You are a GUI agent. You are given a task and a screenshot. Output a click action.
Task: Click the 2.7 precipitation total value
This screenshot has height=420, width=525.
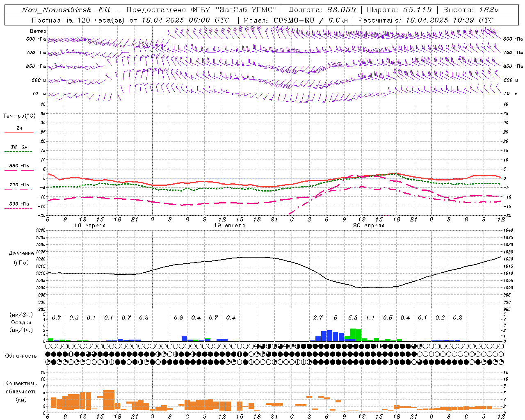point(318,317)
